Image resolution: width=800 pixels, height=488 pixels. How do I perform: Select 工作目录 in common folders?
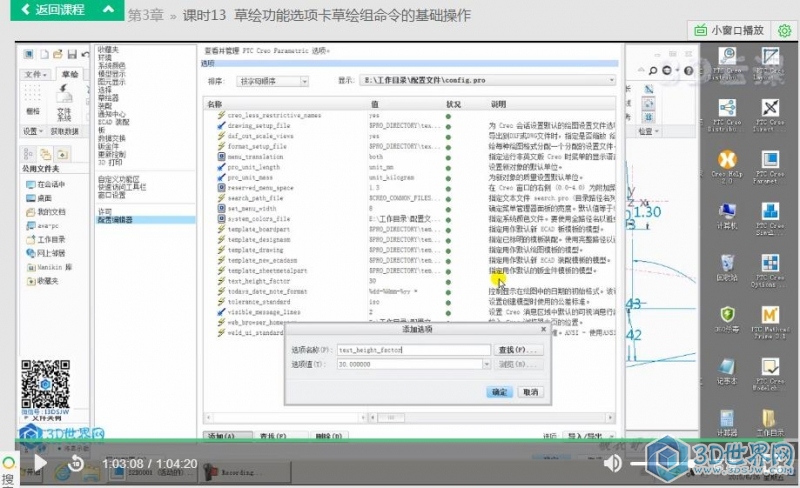point(46,239)
